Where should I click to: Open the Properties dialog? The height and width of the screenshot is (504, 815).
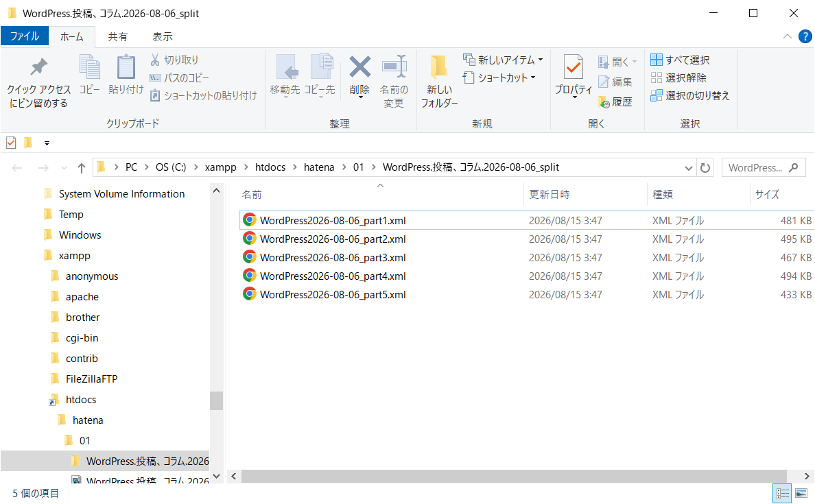574,76
